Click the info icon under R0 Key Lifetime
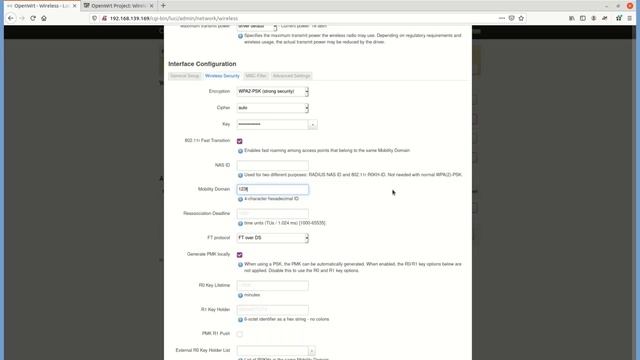 tap(240, 296)
